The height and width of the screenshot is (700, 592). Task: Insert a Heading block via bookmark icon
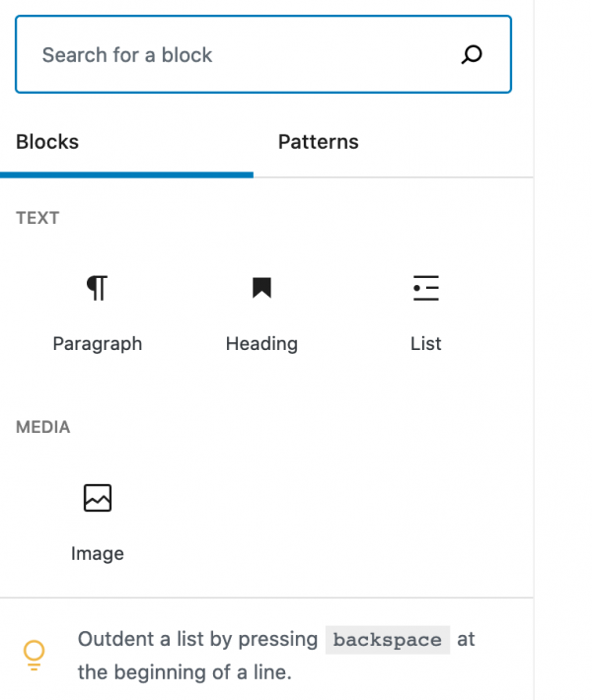tap(261, 288)
